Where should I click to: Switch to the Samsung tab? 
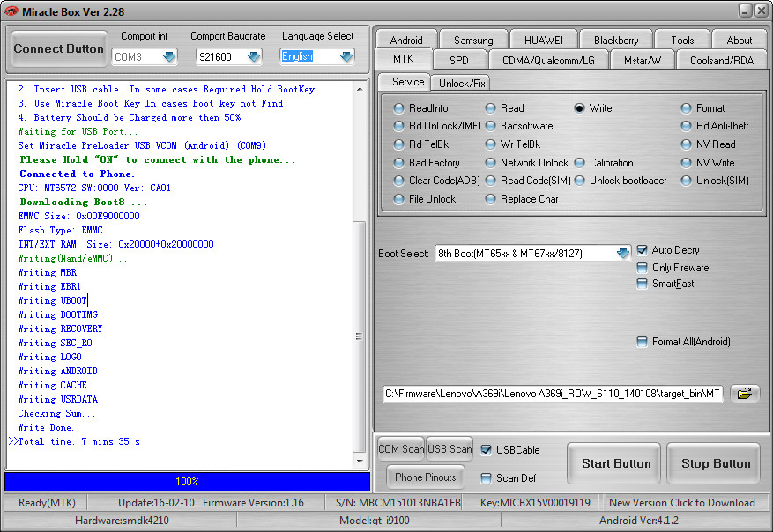pos(473,40)
